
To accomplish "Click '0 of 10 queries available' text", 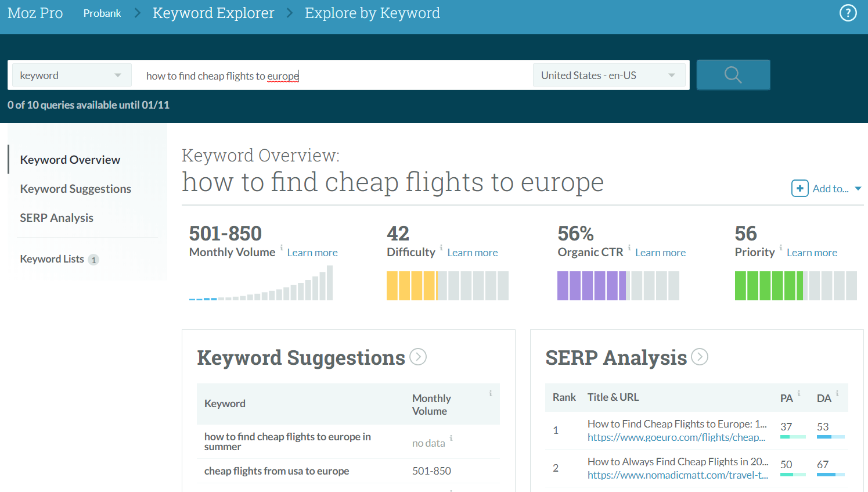I will [x=88, y=105].
